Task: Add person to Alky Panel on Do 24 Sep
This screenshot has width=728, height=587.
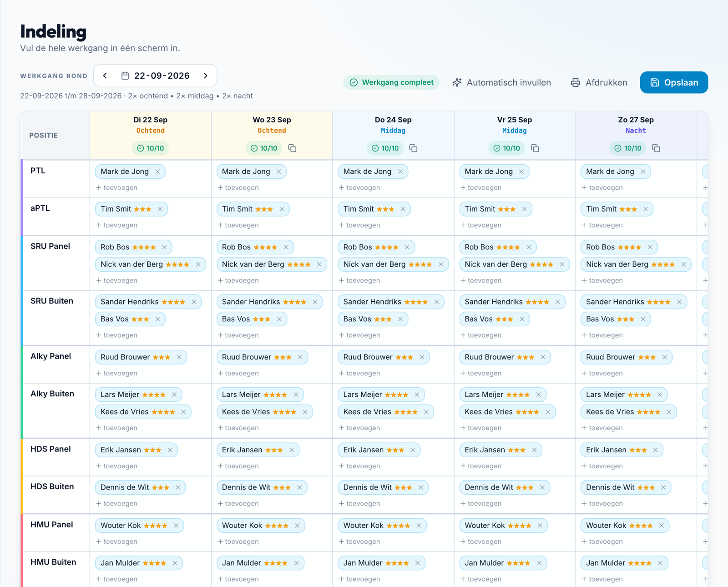Action: (359, 373)
